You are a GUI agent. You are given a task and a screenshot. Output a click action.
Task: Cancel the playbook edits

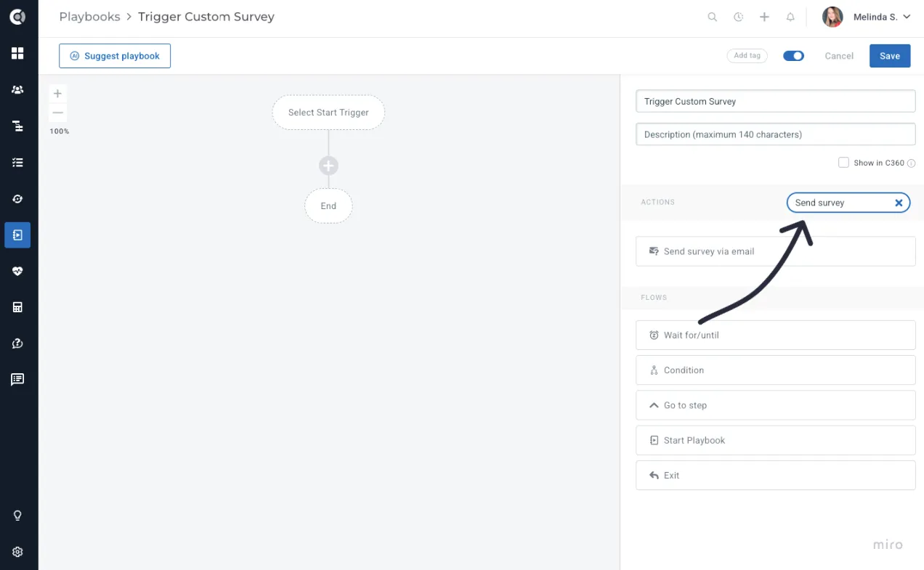tap(839, 56)
